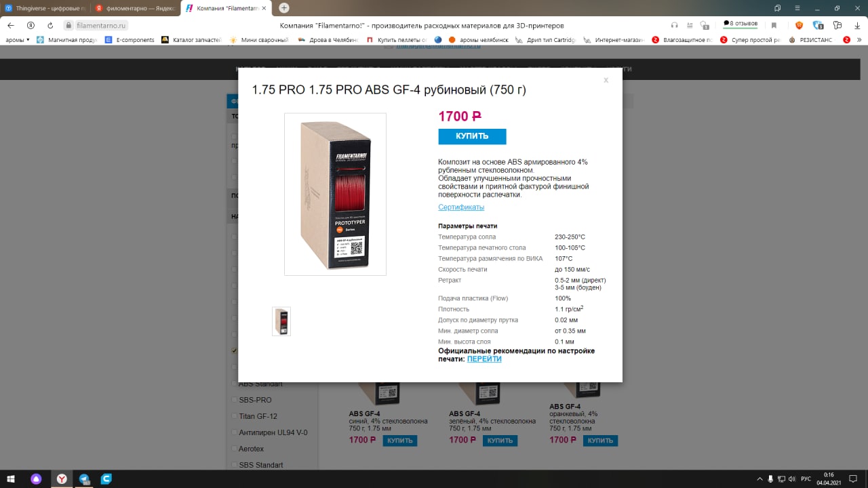Screen dimensions: 868x488
Task: Click the padlock site security icon
Action: [x=68, y=25]
